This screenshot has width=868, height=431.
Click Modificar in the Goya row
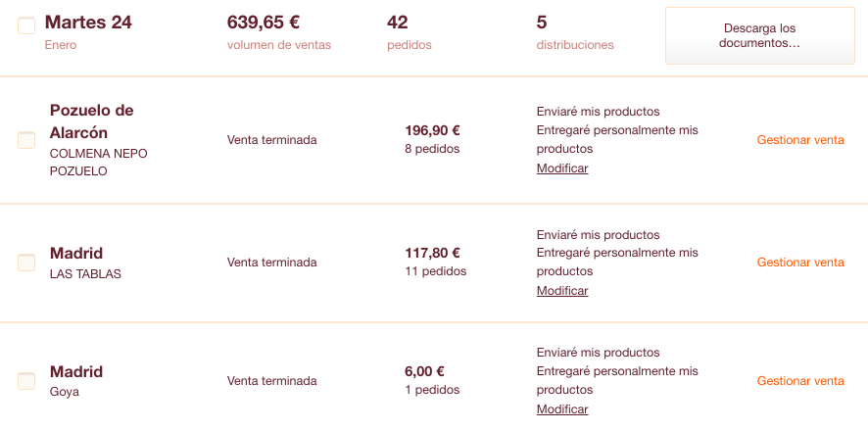coord(562,409)
